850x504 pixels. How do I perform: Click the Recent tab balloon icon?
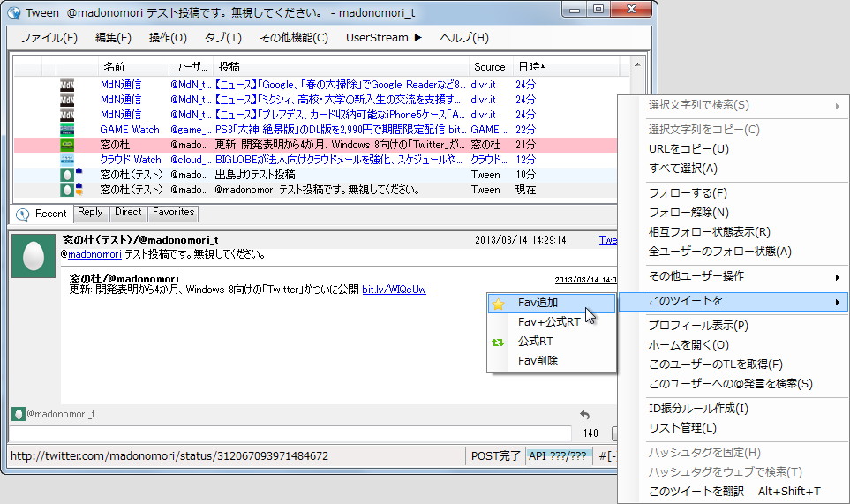point(22,214)
